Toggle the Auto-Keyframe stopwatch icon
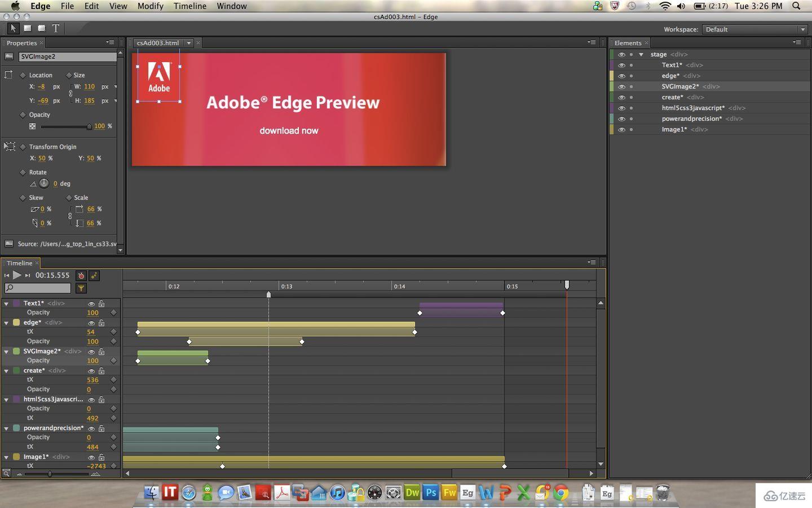The width and height of the screenshot is (812, 508). pyautogui.click(x=81, y=275)
